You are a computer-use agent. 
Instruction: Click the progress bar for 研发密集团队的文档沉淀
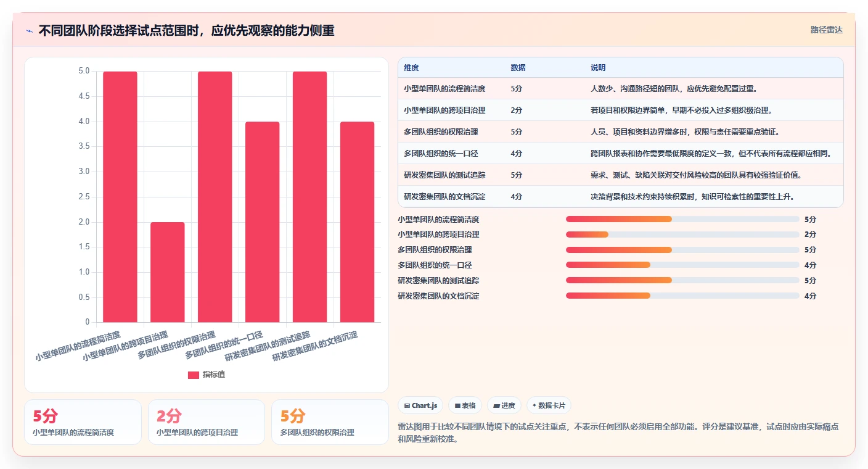682,296
